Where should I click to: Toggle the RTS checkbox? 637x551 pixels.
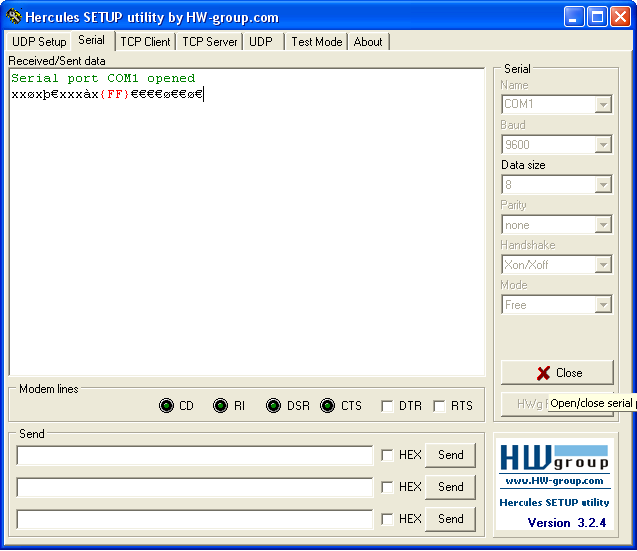coord(439,406)
